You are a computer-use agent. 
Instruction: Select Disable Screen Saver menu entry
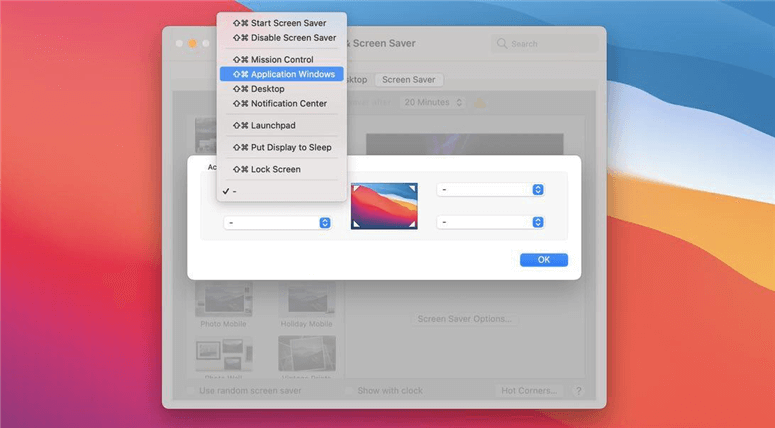coord(284,38)
